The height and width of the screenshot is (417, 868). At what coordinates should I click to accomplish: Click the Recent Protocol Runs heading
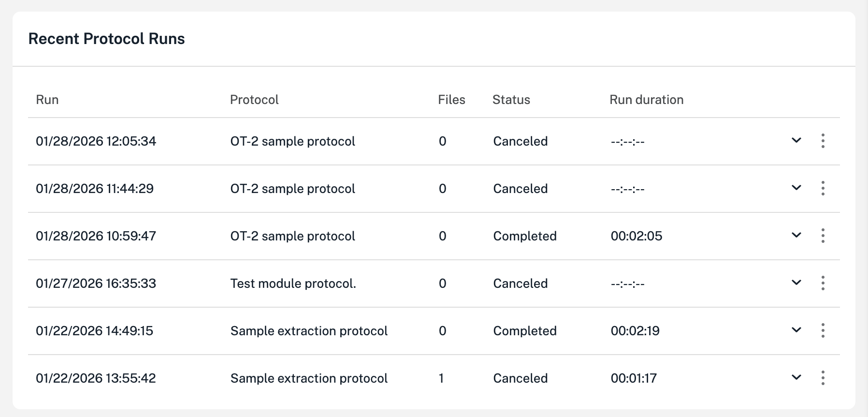click(107, 38)
